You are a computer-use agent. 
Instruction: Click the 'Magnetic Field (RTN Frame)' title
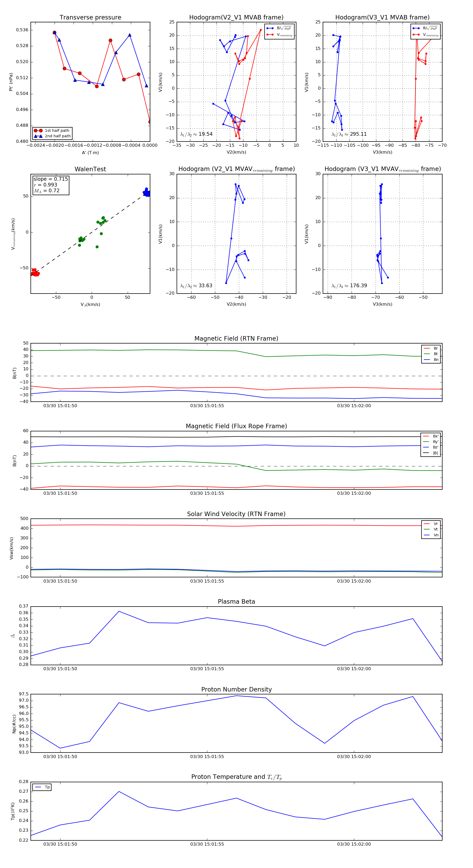[x=236, y=339]
